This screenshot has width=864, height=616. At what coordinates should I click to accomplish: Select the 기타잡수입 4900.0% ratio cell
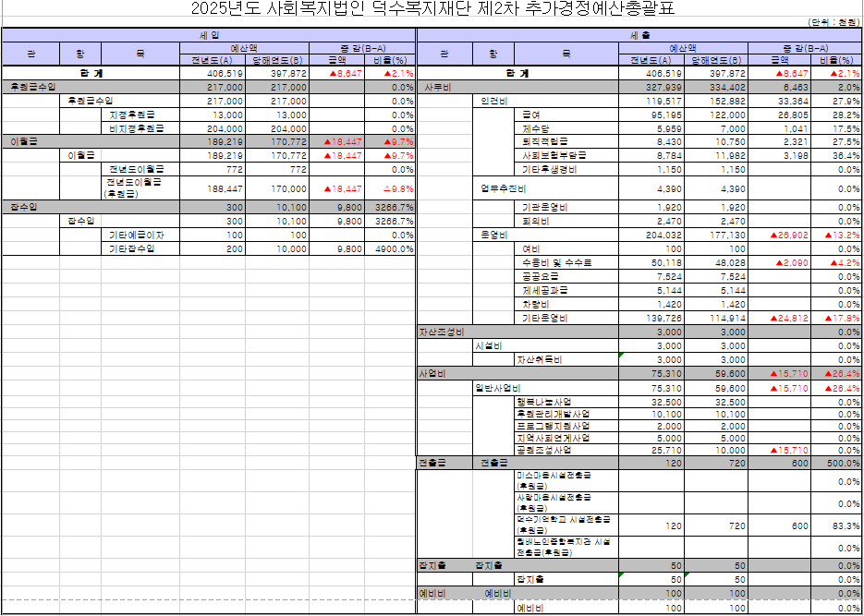click(x=390, y=249)
